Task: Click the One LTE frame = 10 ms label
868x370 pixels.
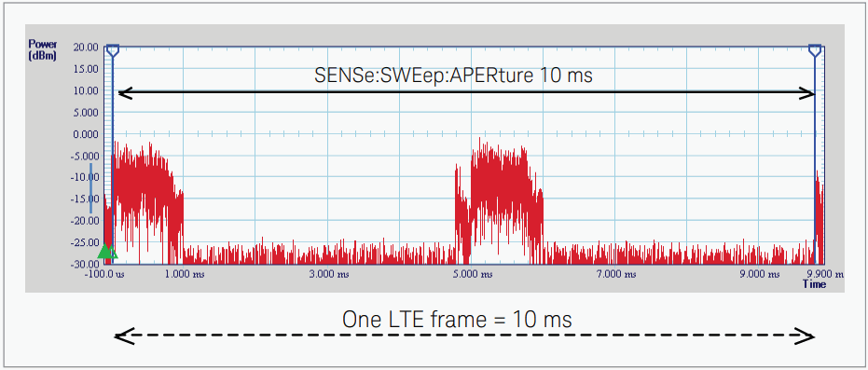Action: tap(457, 320)
